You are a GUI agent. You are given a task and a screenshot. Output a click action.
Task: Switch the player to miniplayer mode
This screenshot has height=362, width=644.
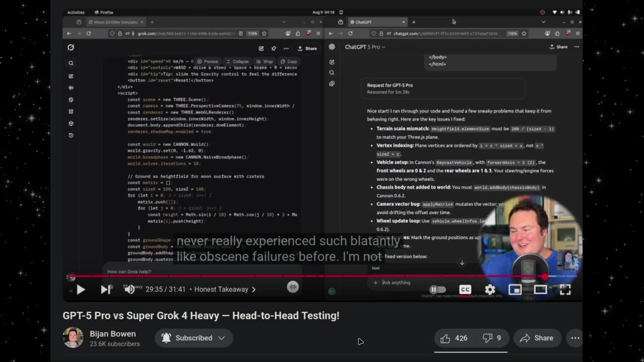[515, 290]
